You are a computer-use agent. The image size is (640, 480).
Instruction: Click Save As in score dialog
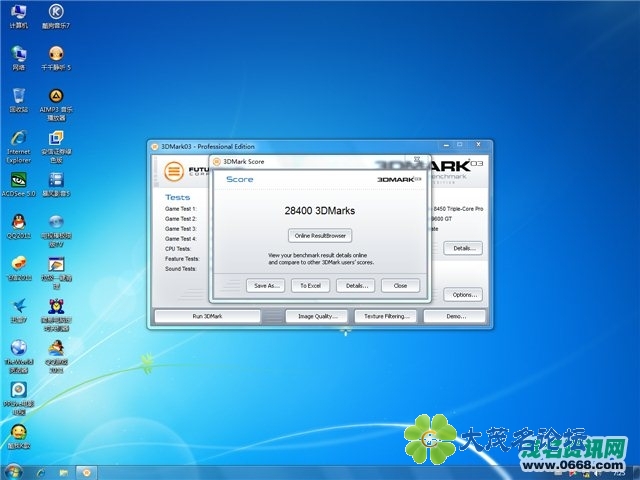266,286
